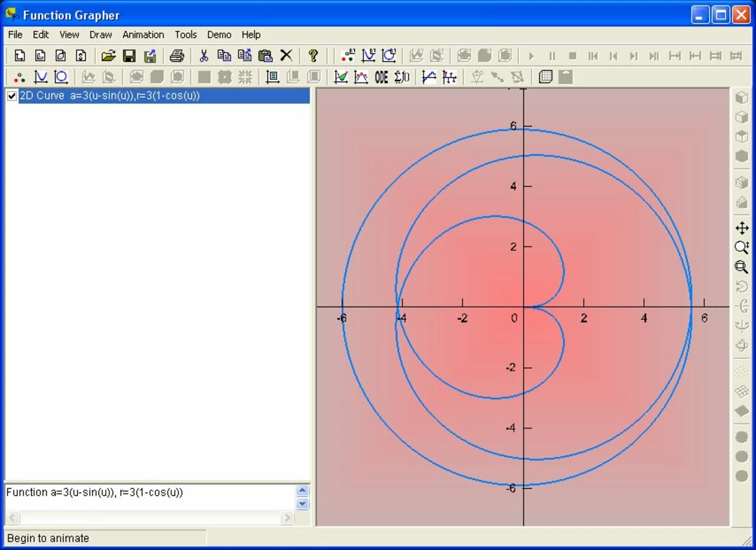Open the Help menu
Image resolution: width=756 pixels, height=550 pixels.
click(x=251, y=35)
